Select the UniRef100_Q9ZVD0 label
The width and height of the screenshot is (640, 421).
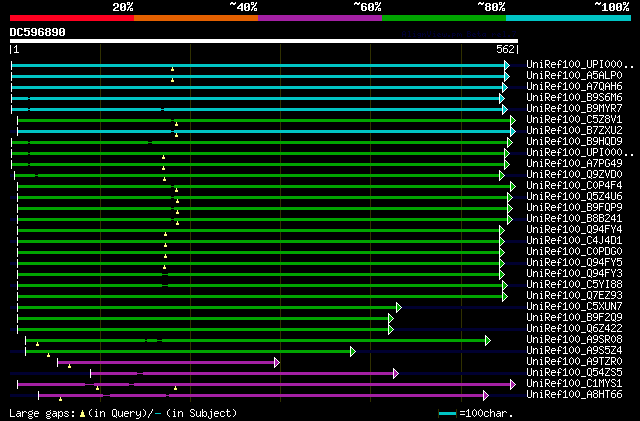pos(574,175)
